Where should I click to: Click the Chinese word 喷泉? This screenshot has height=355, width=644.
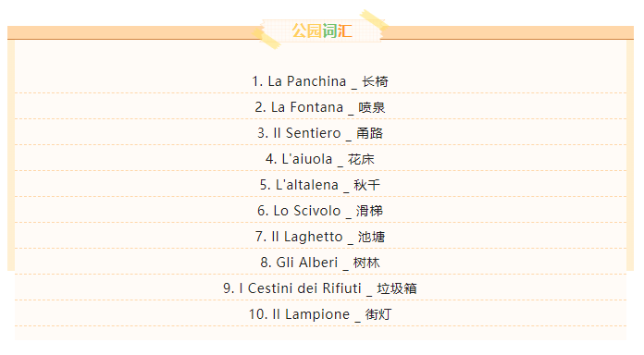pyautogui.click(x=372, y=107)
